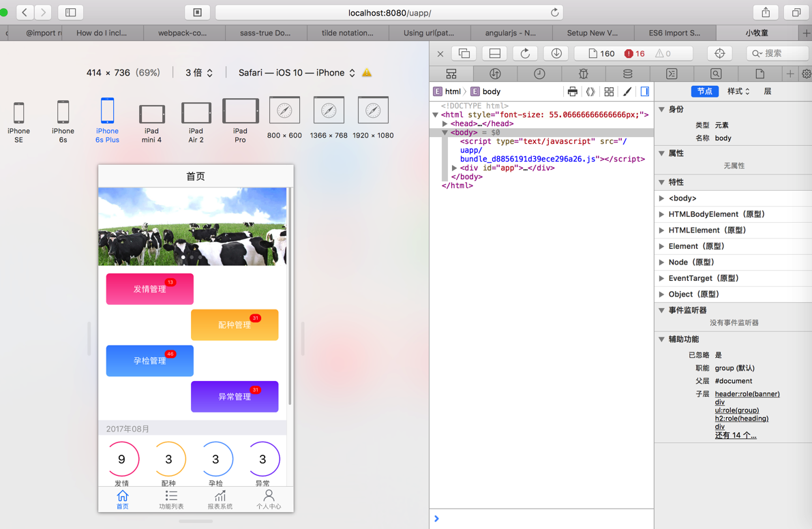Expand the head element in DOM tree
Viewport: 812px width, 529px height.
[445, 123]
